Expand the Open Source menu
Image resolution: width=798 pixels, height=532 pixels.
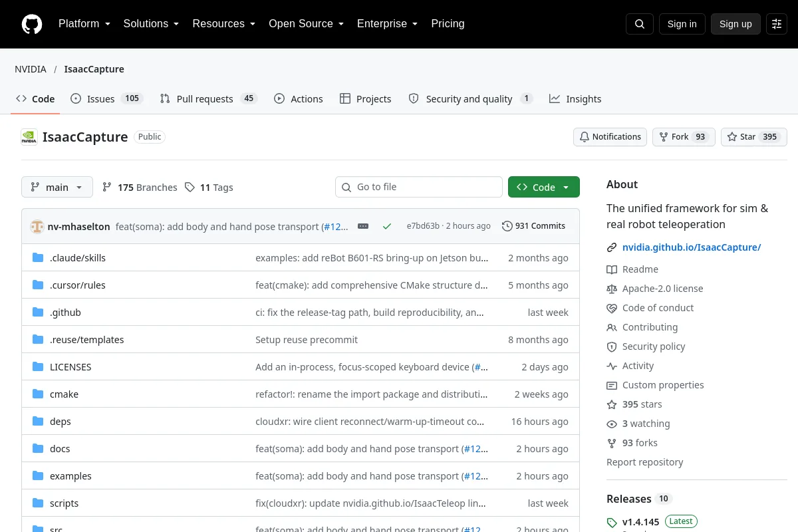[307, 24]
